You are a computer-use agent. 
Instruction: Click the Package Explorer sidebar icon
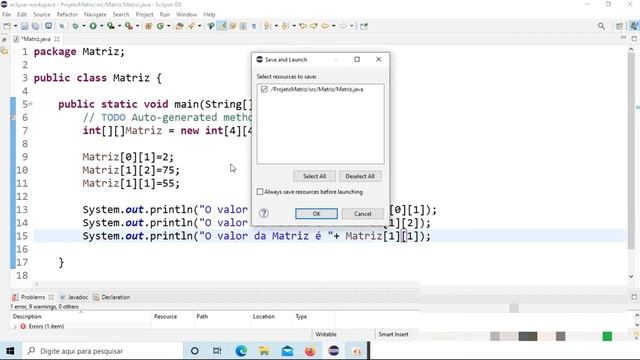[x=4, y=51]
